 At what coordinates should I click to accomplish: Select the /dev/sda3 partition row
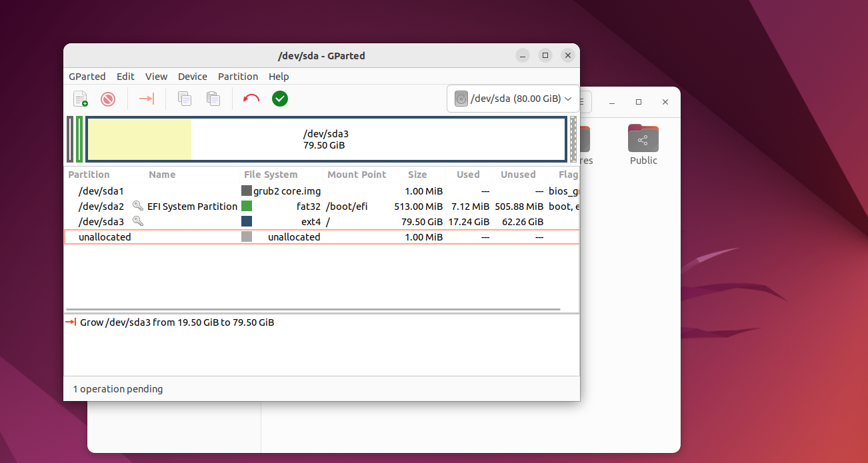coord(321,222)
